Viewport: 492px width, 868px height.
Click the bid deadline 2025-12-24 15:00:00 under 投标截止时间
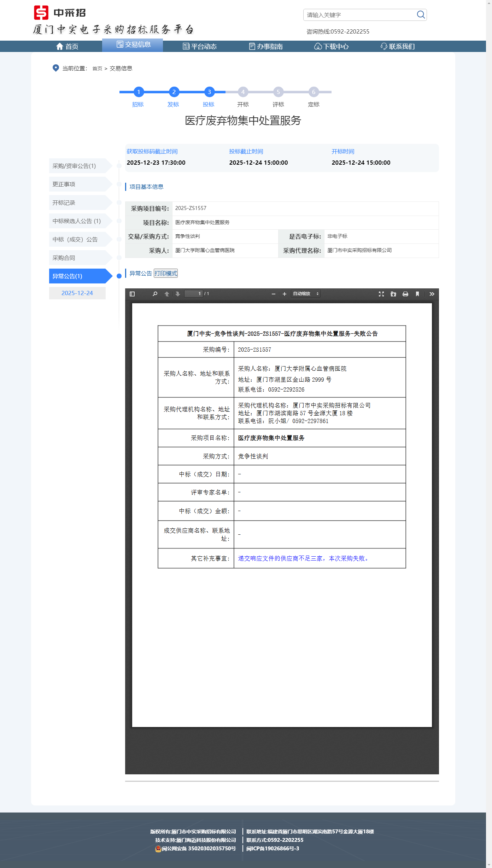(258, 163)
